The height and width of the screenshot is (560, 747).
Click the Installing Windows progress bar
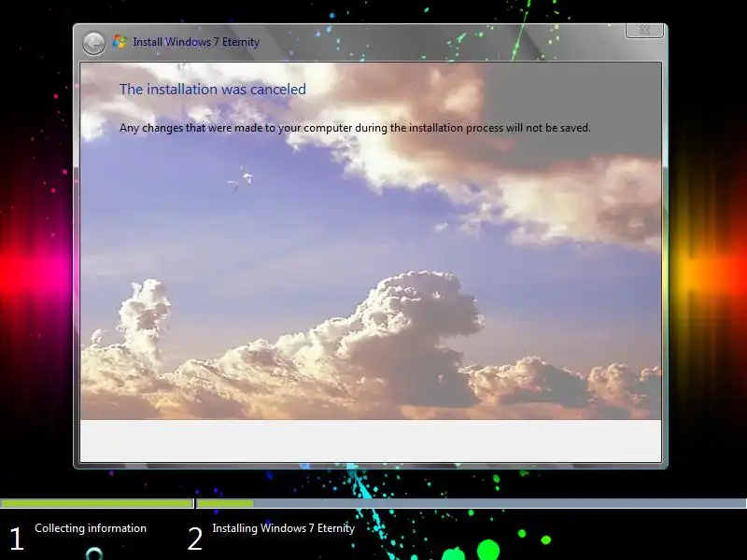[472, 503]
